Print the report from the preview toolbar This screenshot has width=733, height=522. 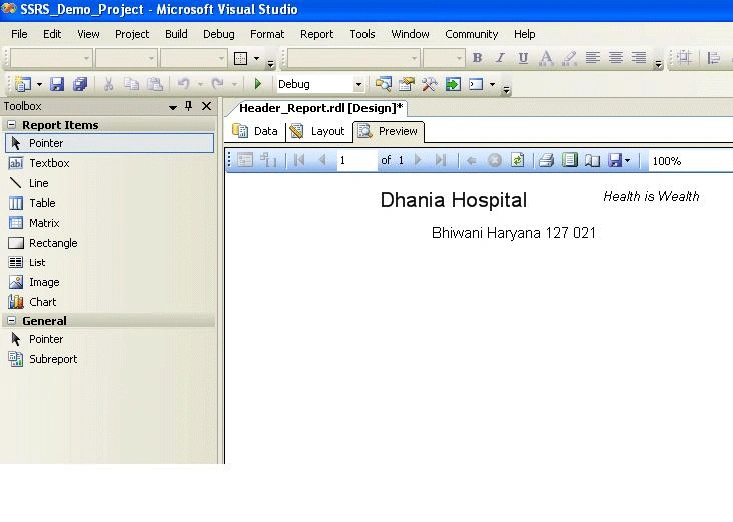(x=546, y=160)
